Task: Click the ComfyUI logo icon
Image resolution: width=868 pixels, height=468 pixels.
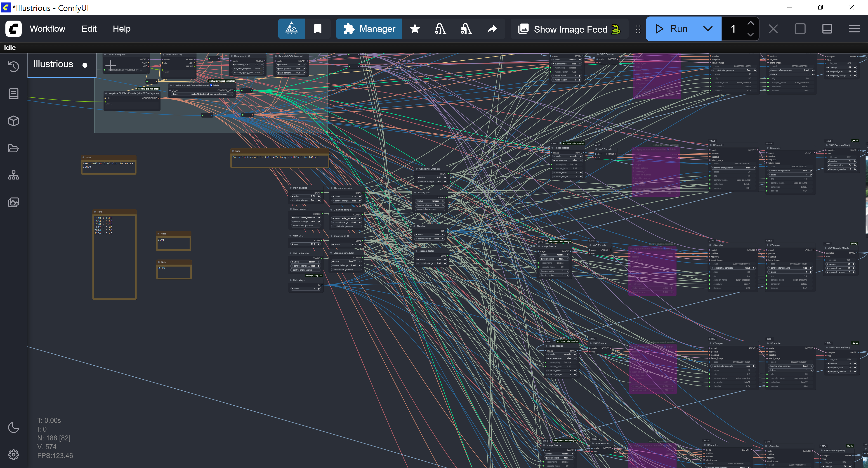Action: [x=14, y=29]
